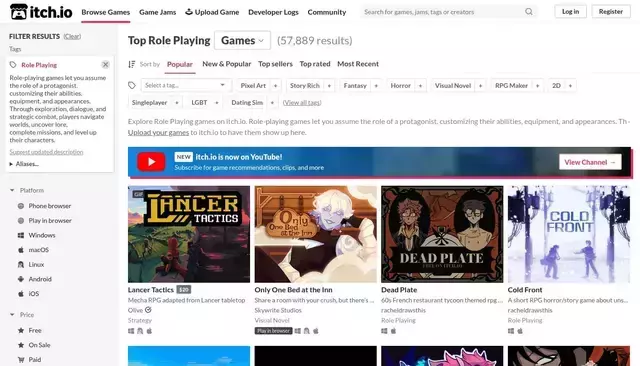Filter by Android platform

point(35,279)
